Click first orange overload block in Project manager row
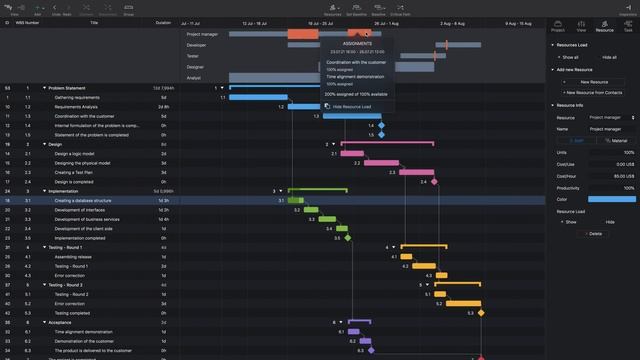640x360 pixels. (x=303, y=34)
